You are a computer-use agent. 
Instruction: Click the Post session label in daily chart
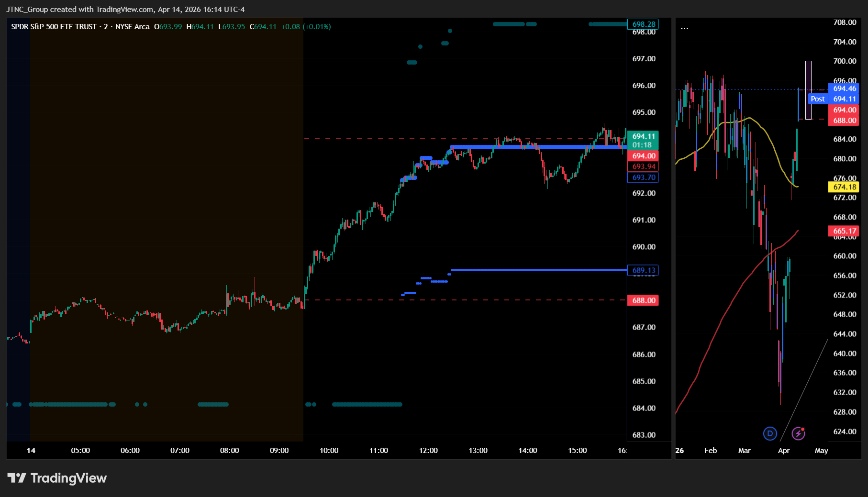click(818, 99)
